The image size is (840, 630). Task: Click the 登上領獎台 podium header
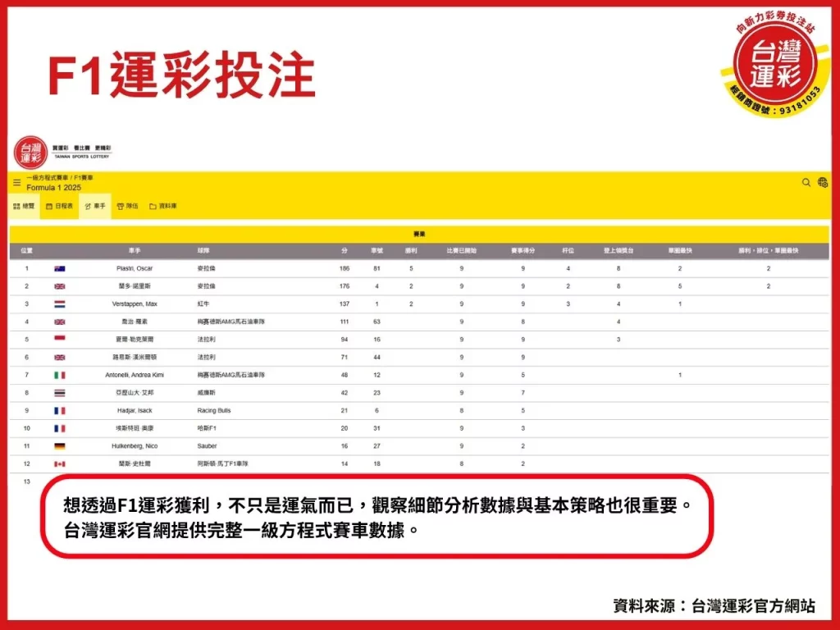pos(619,251)
